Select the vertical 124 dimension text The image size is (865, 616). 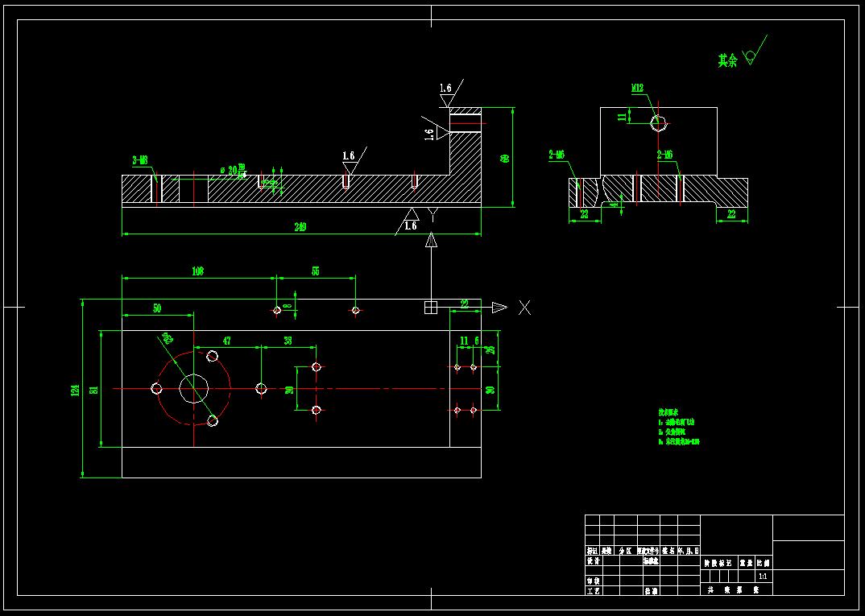[x=76, y=390]
